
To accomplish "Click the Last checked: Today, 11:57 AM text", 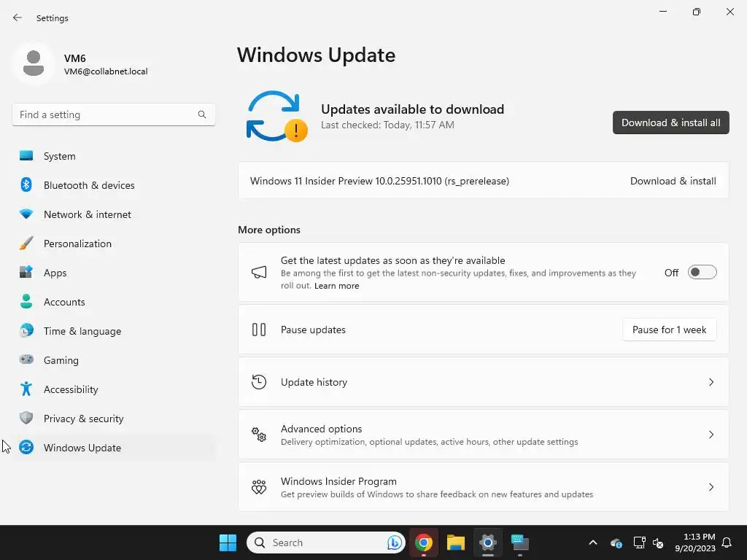I will [387, 125].
